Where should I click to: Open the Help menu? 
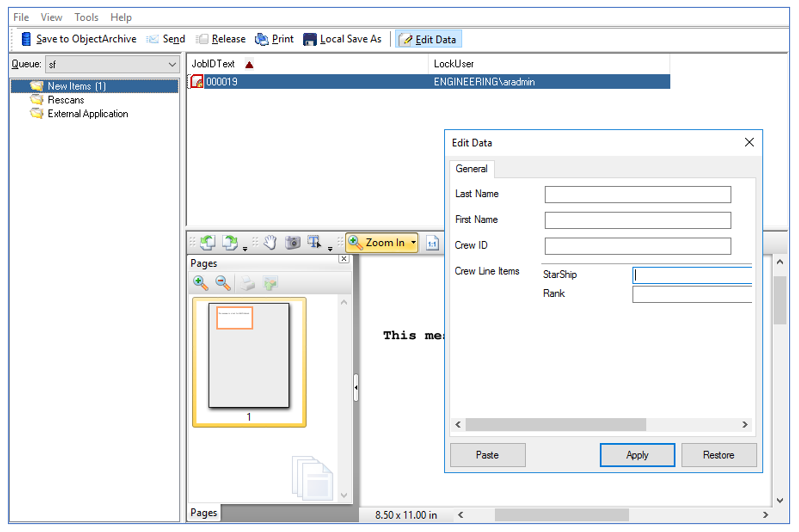(x=121, y=17)
